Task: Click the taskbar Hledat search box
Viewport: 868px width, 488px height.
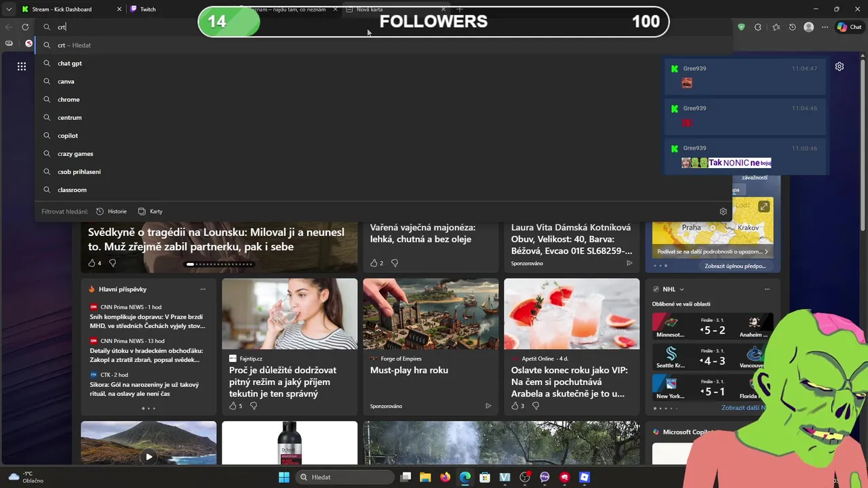Action: [344, 477]
